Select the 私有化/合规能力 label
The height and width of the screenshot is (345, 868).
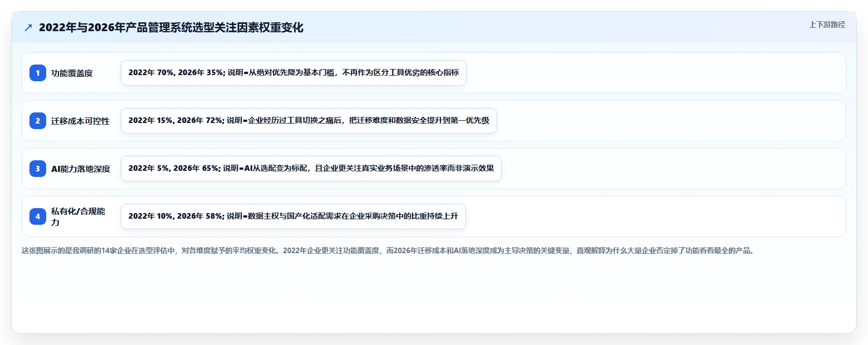(78, 216)
